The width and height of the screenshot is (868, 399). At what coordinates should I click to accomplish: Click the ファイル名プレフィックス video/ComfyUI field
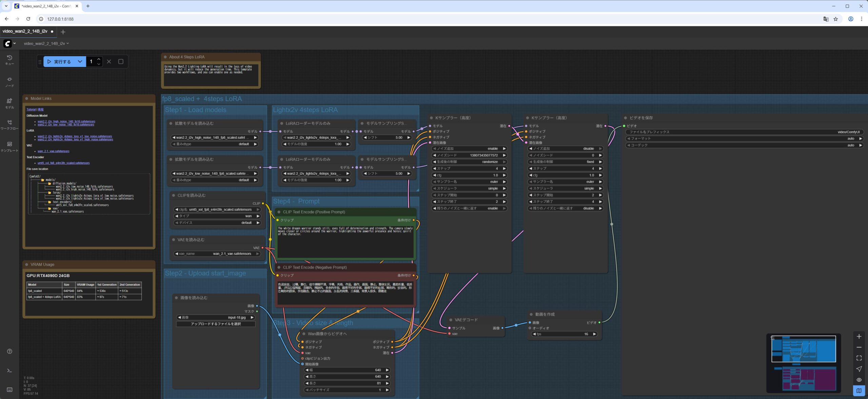pos(744,132)
